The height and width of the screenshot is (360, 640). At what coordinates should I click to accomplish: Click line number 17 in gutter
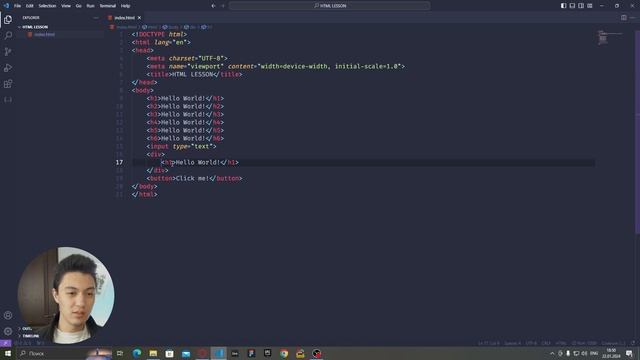(x=119, y=162)
